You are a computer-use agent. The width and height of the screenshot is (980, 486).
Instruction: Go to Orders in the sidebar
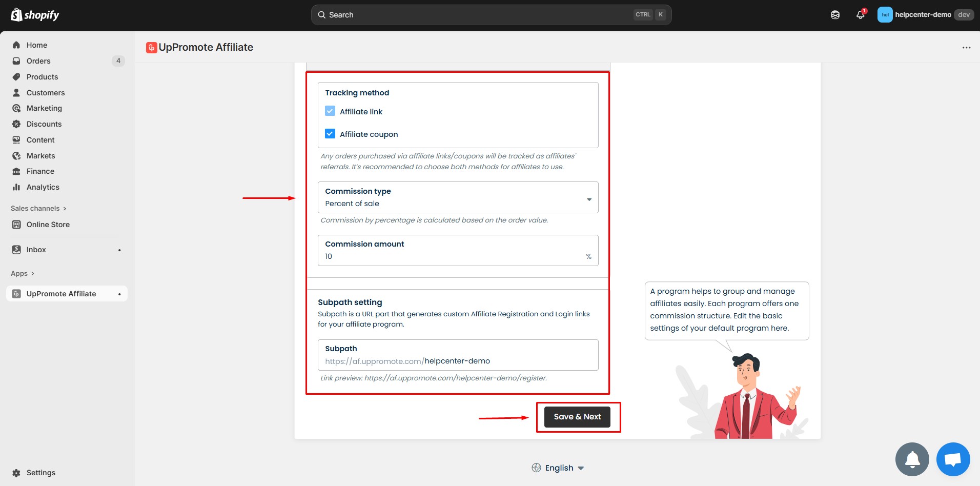coord(38,61)
